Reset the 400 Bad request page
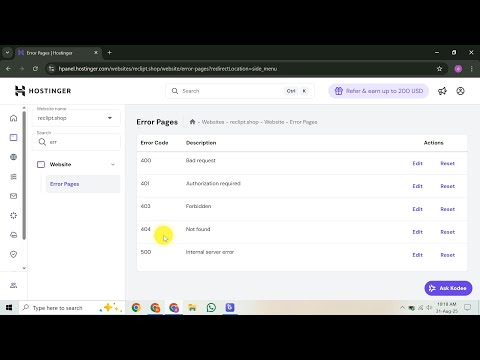Viewport: 480px width, 360px height. click(x=447, y=163)
